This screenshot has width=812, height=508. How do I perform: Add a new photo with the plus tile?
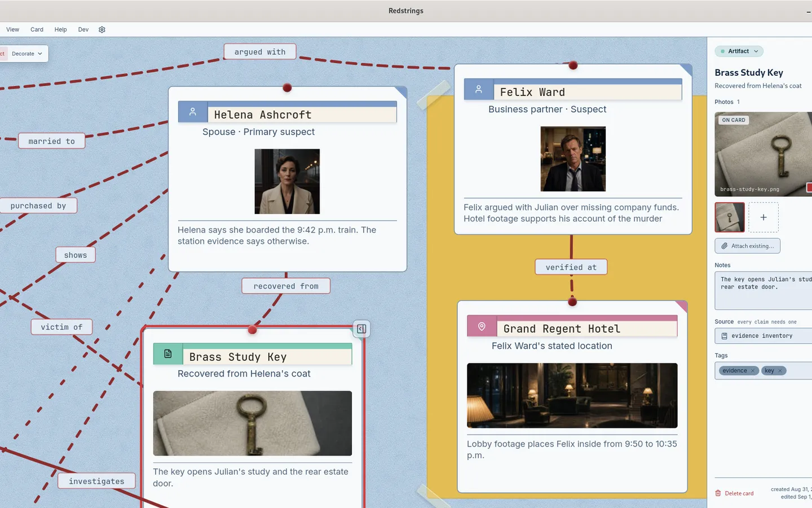click(x=764, y=217)
